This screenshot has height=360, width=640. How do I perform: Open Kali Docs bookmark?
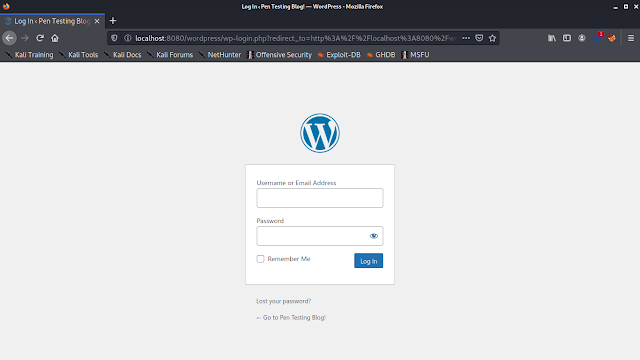[122, 55]
